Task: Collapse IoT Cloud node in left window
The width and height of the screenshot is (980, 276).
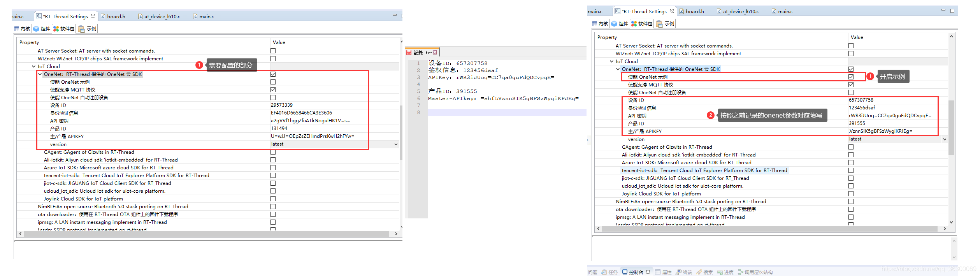Action: [34, 67]
